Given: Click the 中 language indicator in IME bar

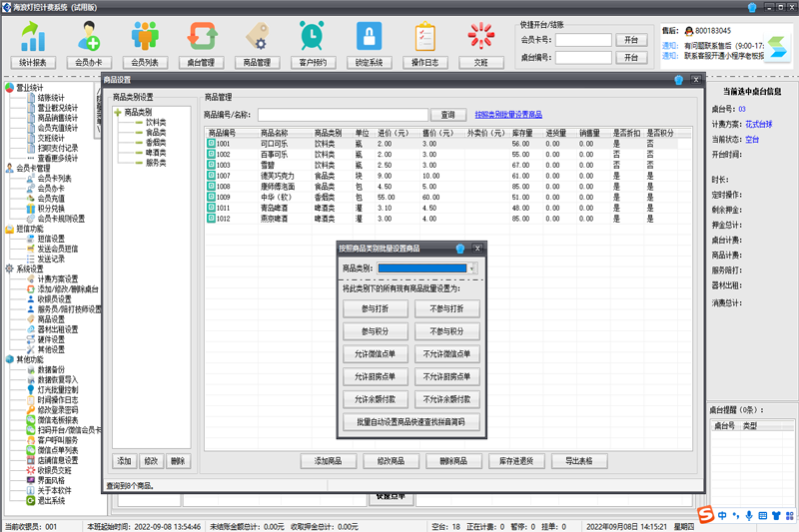Looking at the screenshot, I should click(x=722, y=516).
